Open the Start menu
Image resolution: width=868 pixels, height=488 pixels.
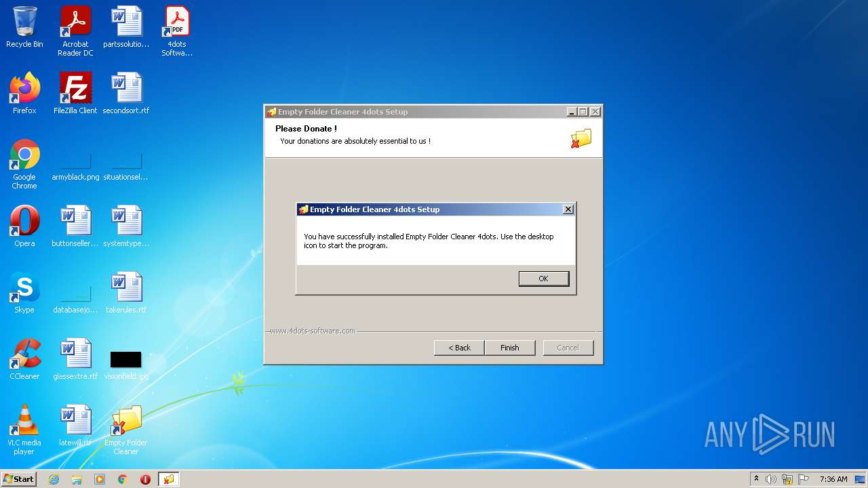(18, 479)
